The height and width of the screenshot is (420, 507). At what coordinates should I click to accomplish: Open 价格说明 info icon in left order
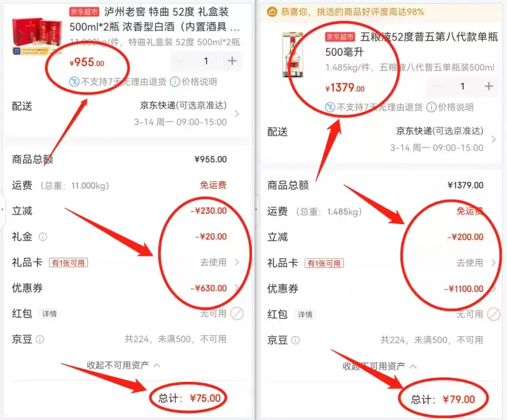click(x=175, y=81)
